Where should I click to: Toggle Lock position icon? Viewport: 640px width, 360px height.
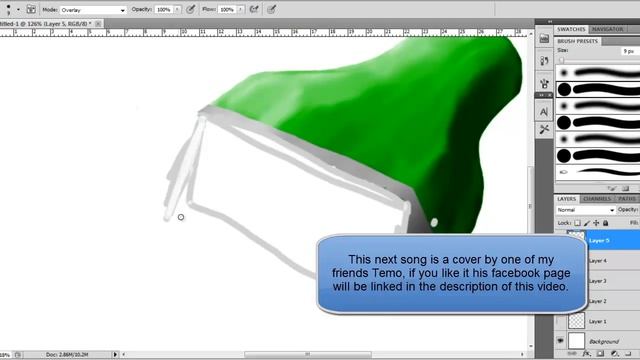596,223
